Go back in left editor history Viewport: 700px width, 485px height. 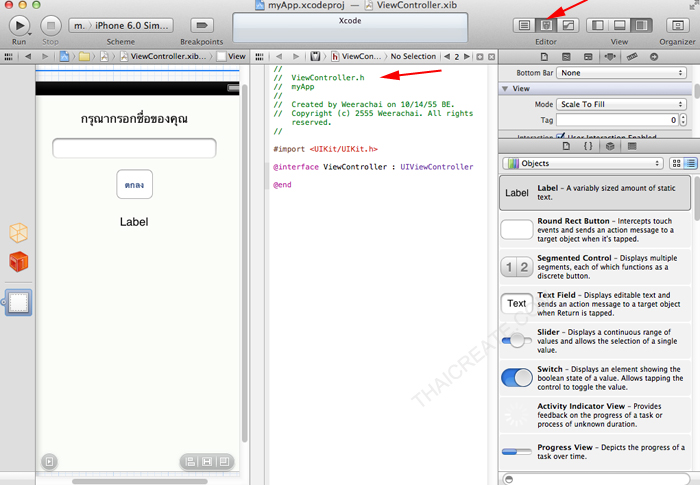28,56
